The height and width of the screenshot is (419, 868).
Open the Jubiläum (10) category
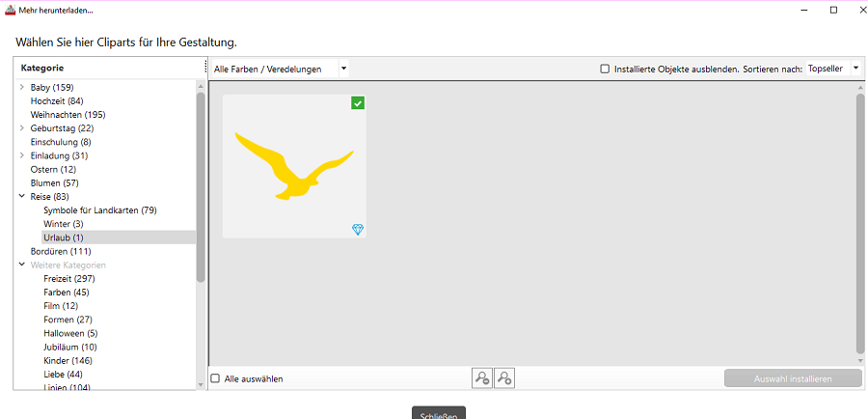70,347
